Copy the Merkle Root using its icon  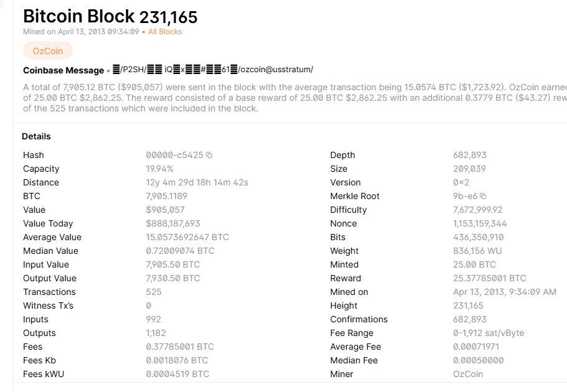click(x=483, y=197)
